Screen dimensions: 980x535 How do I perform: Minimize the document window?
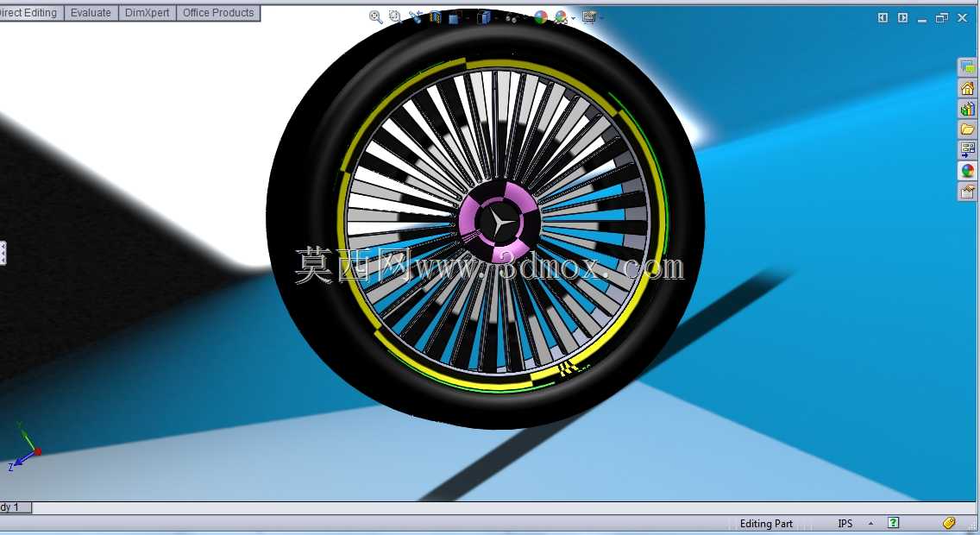click(922, 19)
